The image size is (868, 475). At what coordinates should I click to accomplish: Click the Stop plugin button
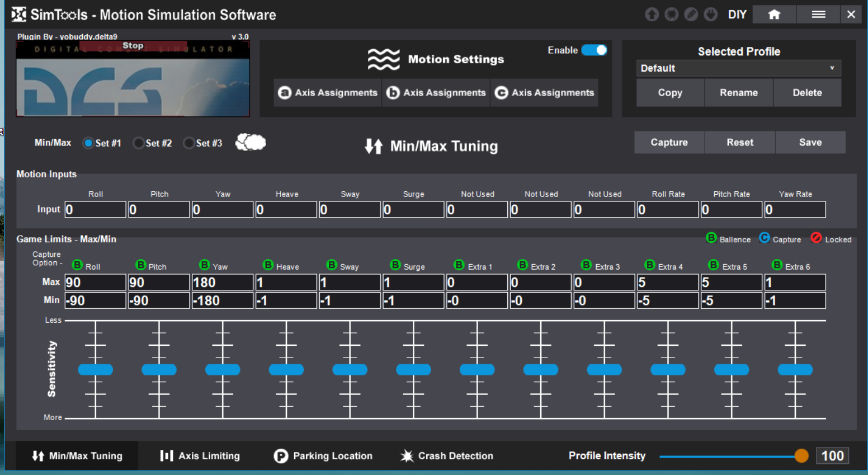click(133, 45)
